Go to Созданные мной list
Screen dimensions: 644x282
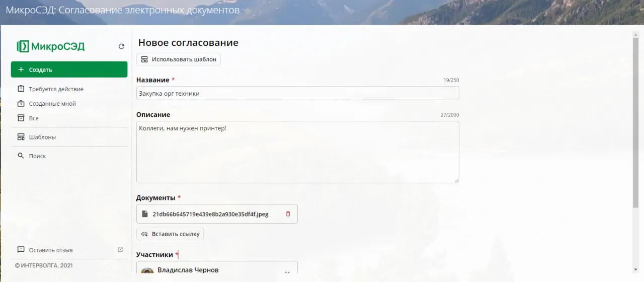pos(52,104)
